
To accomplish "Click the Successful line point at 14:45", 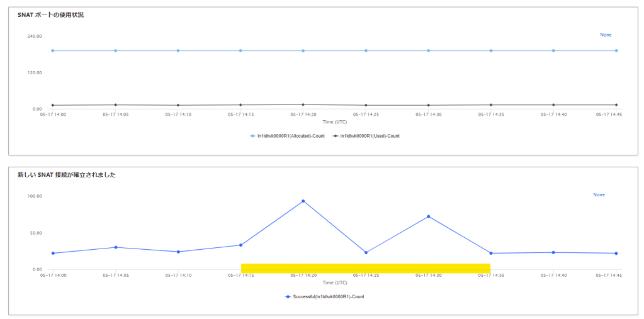I will [x=616, y=254].
